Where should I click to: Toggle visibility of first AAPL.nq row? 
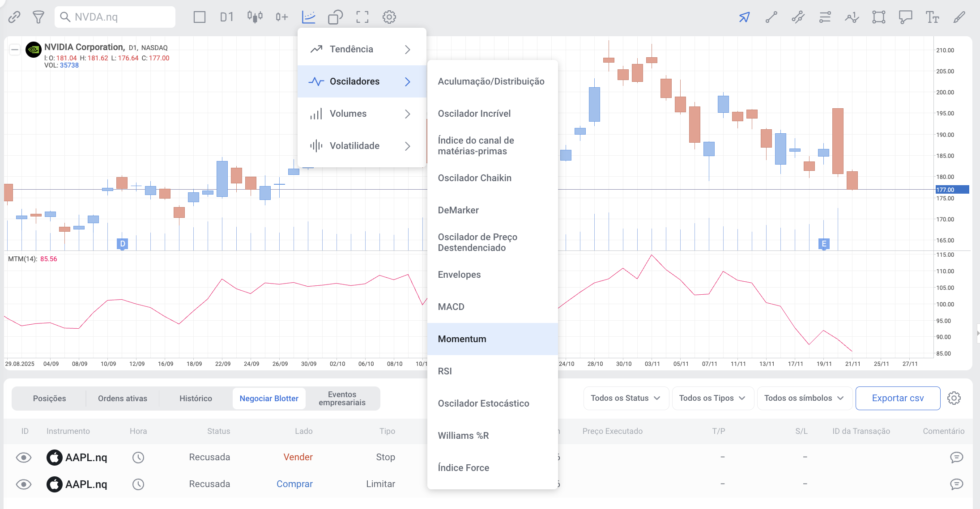pyautogui.click(x=24, y=457)
